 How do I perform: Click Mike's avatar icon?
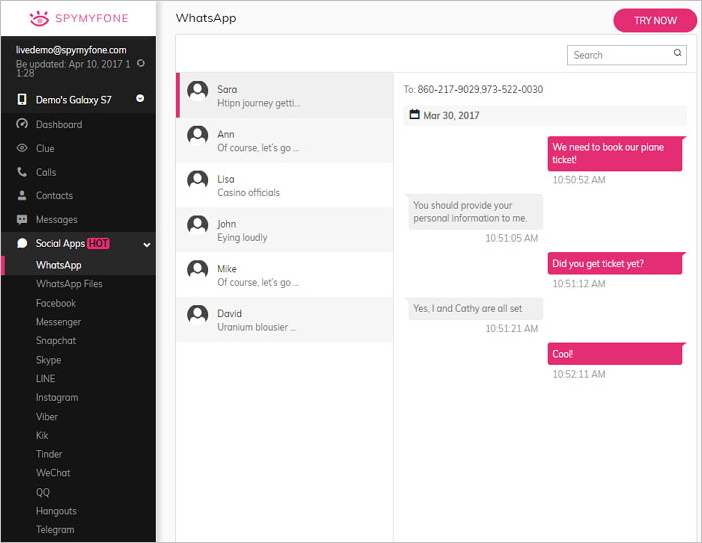[197, 270]
